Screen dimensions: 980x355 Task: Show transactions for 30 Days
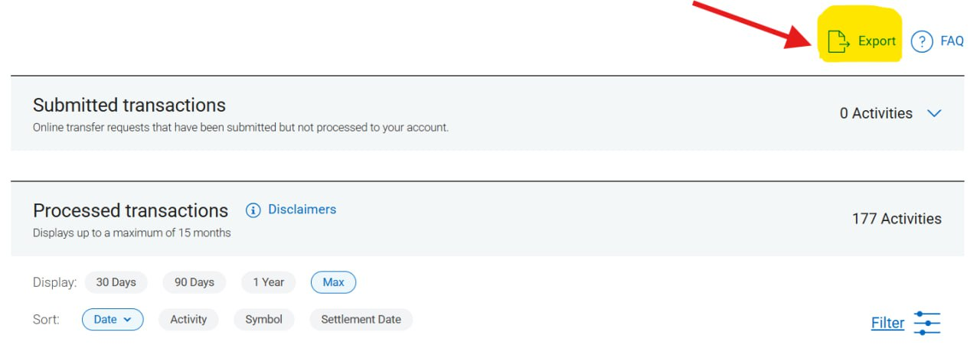click(x=116, y=282)
